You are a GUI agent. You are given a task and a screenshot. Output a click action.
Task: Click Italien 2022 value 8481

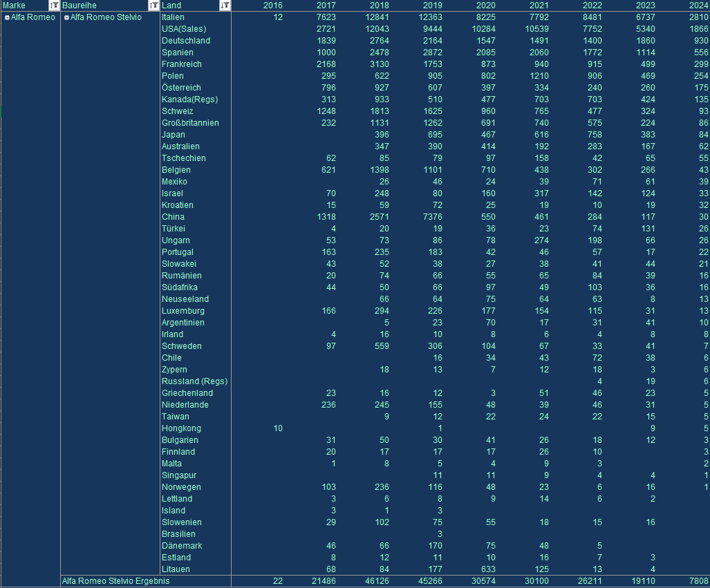[592, 17]
